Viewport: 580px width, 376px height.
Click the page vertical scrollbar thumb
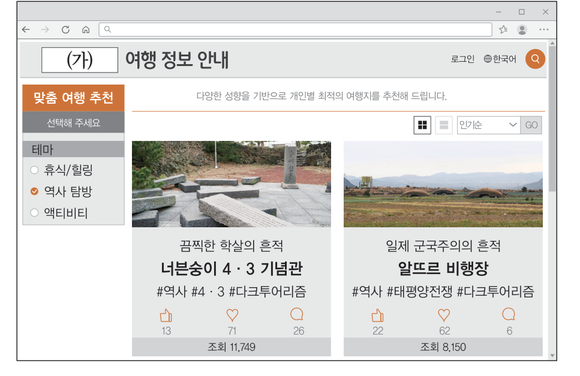552,119
